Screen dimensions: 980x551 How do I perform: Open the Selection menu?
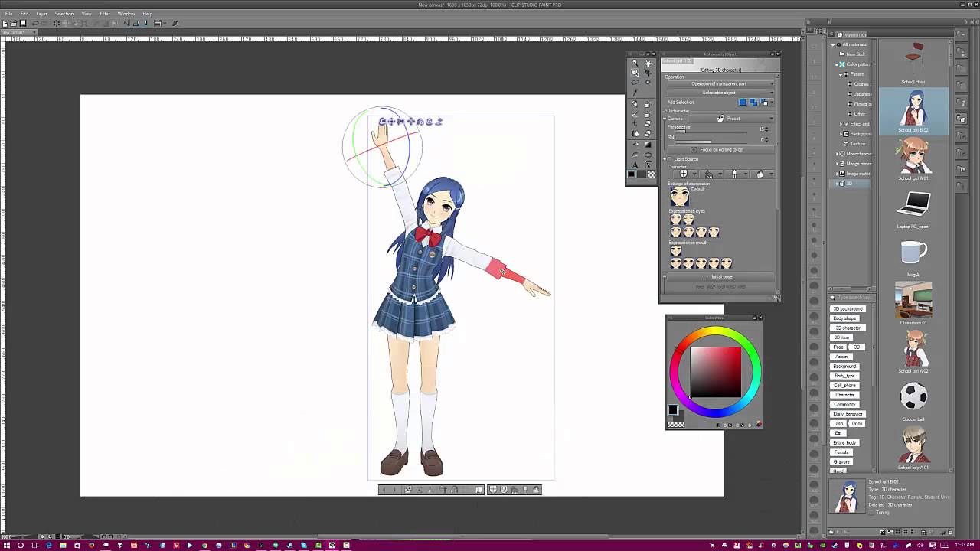point(64,14)
